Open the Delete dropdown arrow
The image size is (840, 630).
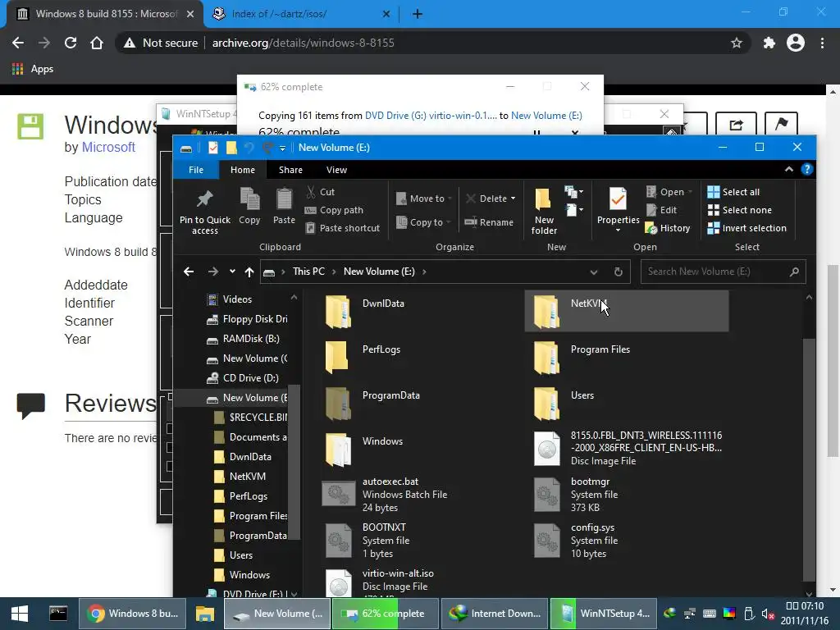pos(514,199)
